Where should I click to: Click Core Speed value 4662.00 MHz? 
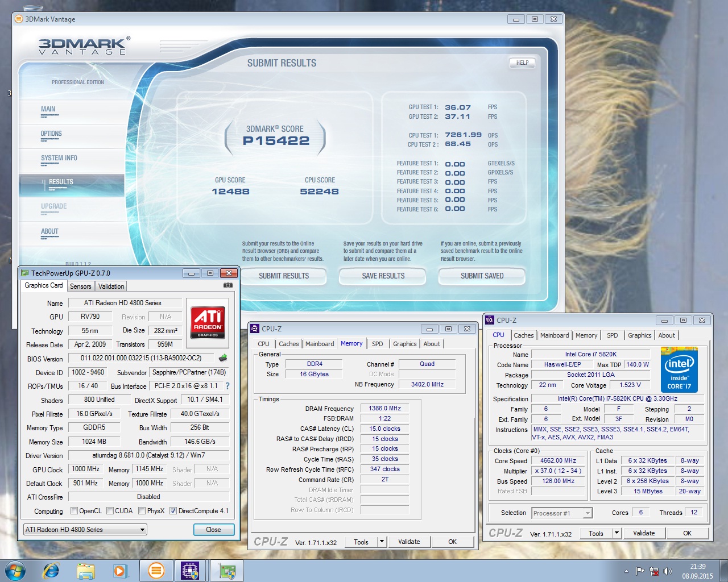pyautogui.click(x=559, y=461)
